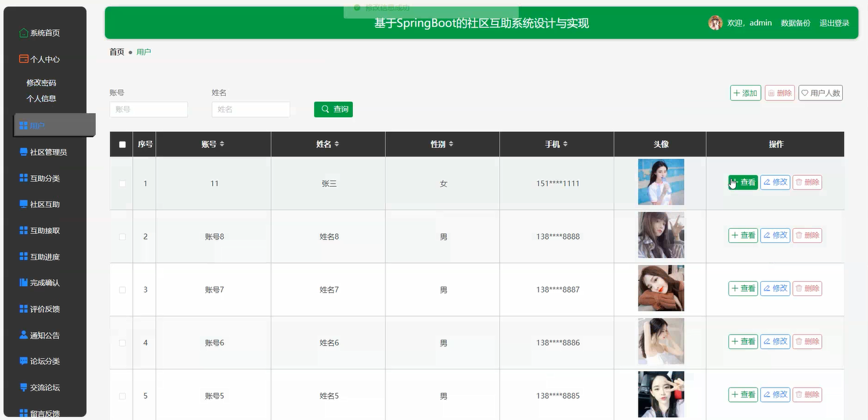Click the monitor icon beside 社区互助
868x420 pixels.
point(23,205)
